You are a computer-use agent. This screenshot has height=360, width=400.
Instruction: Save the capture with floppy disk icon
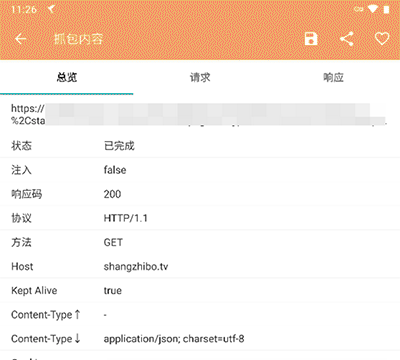click(x=311, y=39)
